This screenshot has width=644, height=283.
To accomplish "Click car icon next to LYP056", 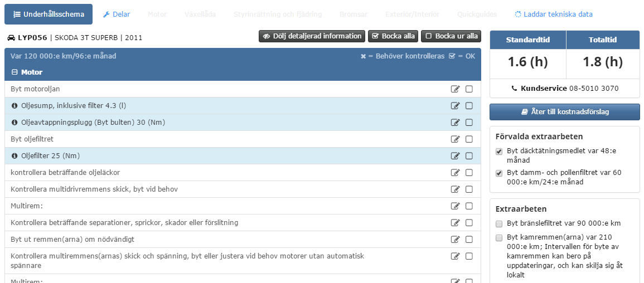I will [x=11, y=38].
